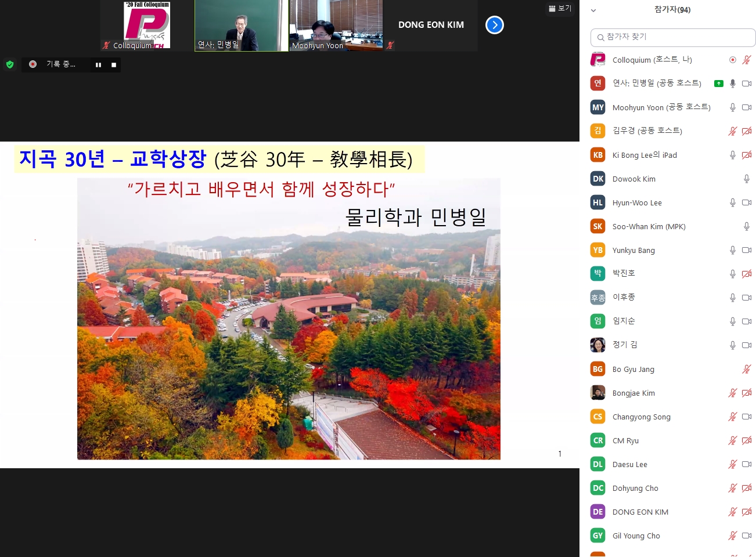
Task: Click the screen share icon for 연사: 민병일
Action: 719,84
